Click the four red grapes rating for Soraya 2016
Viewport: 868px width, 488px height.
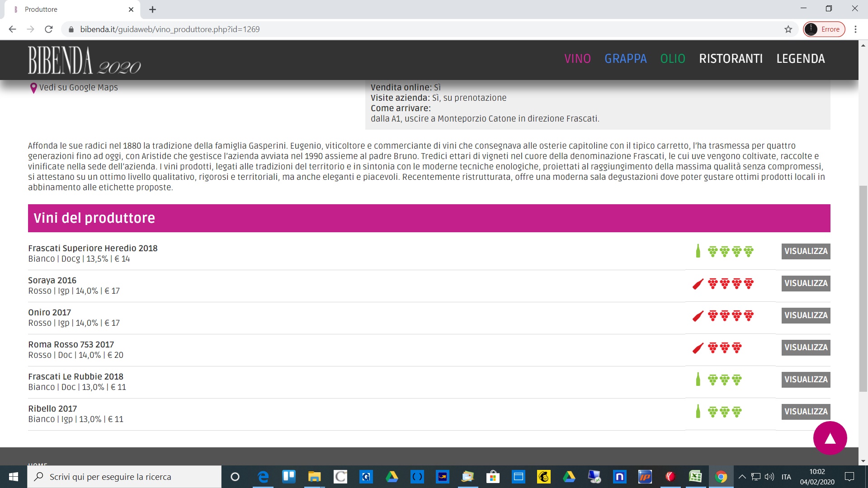(731, 284)
